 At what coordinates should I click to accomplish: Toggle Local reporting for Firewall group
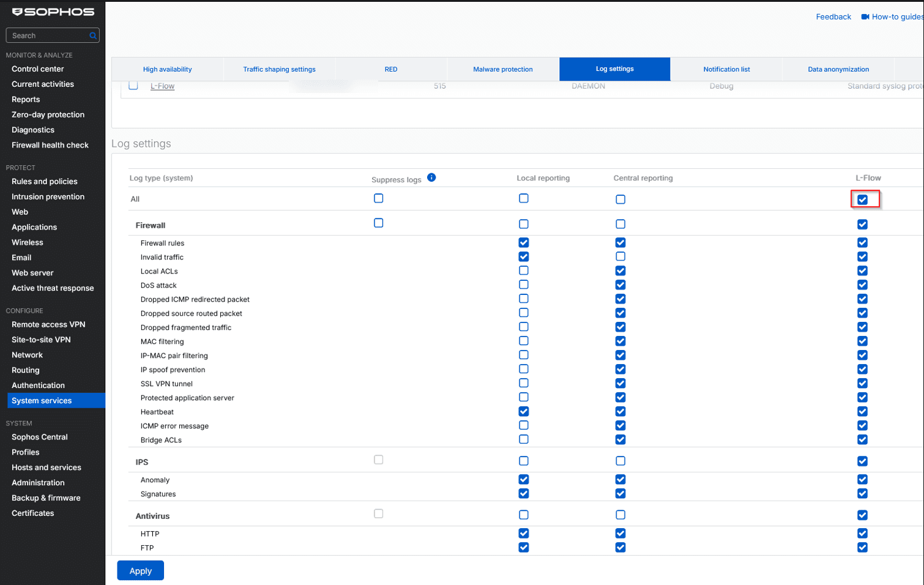coord(524,224)
